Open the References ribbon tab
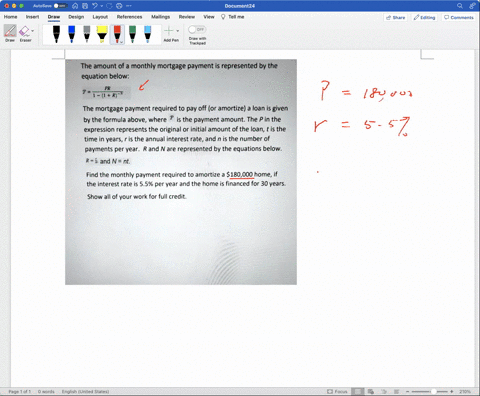 tap(129, 17)
